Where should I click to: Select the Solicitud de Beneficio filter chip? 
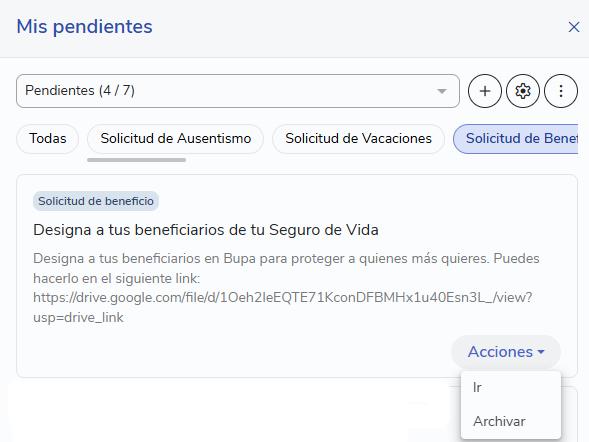pyautogui.click(x=515, y=139)
